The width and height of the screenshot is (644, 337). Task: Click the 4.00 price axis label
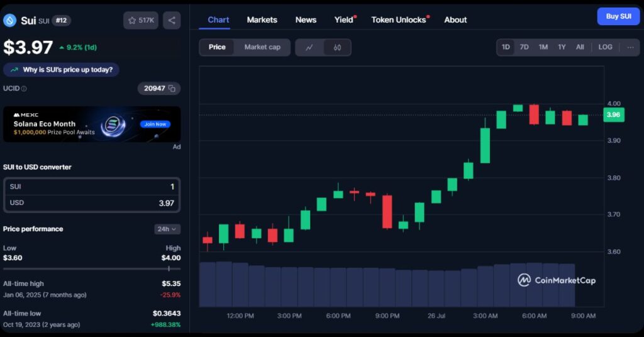click(x=614, y=104)
